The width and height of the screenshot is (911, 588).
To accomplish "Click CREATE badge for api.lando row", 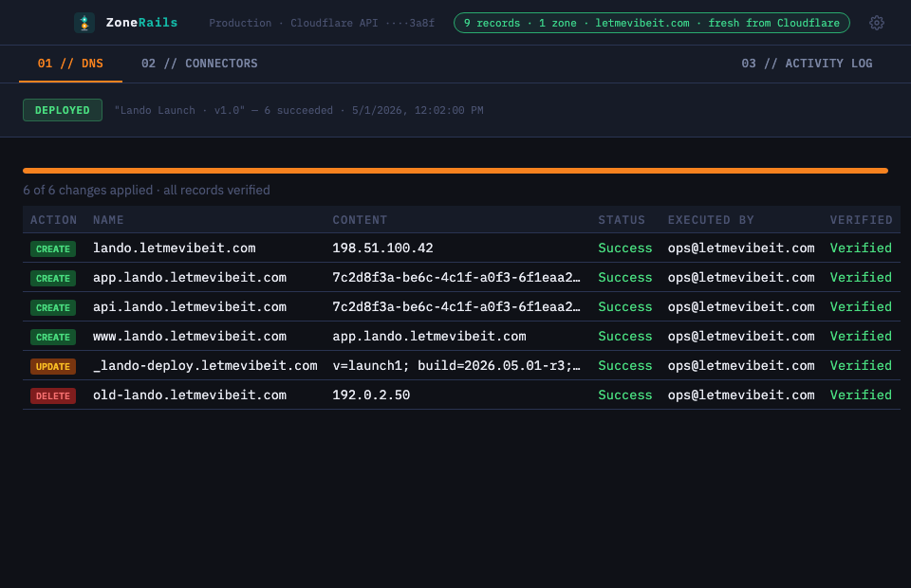I will pos(53,307).
